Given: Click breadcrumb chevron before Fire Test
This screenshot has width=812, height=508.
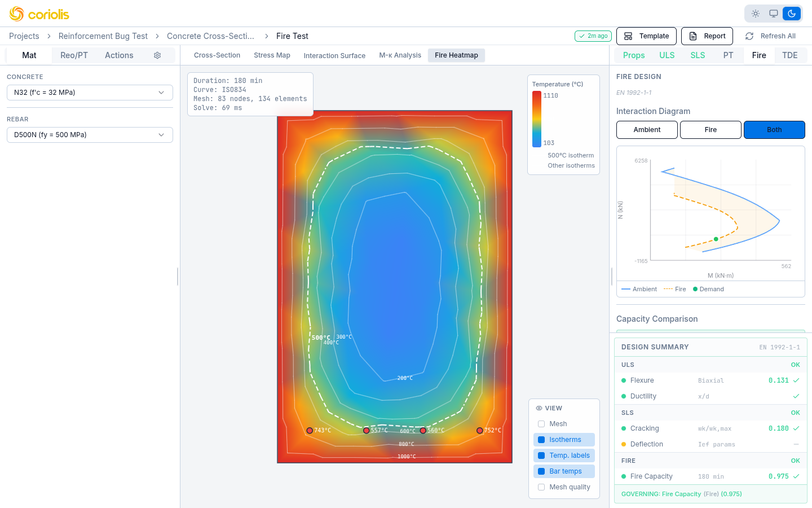Looking at the screenshot, I should (266, 36).
